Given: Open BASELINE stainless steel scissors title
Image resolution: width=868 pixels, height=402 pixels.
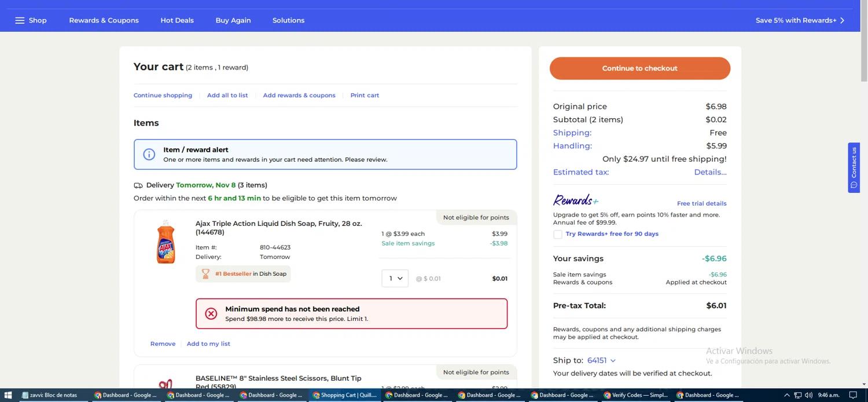Looking at the screenshot, I should 278,382.
